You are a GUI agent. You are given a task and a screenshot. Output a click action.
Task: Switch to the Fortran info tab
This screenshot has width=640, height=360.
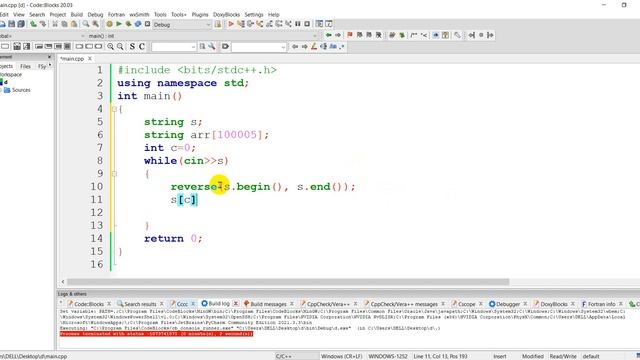pos(601,304)
